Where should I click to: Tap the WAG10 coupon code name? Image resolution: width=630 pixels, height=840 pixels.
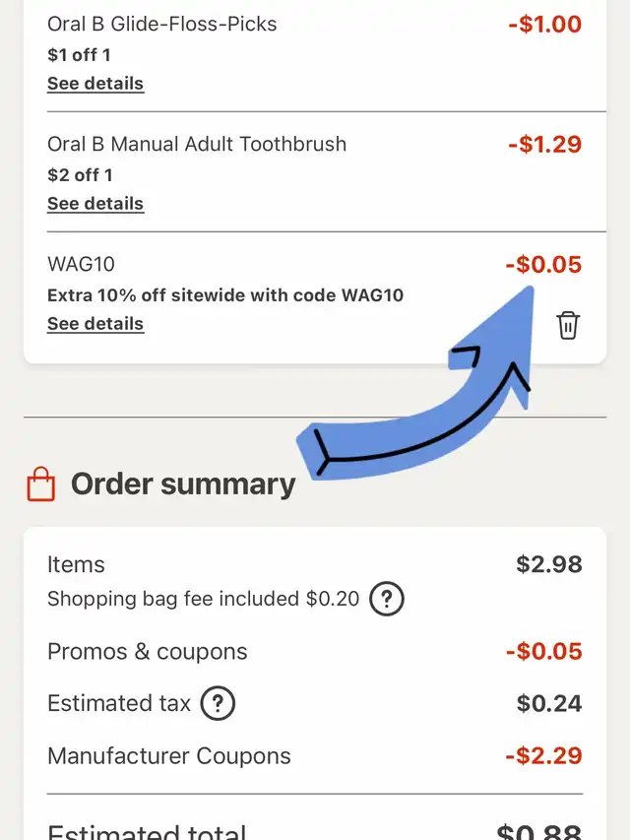click(82, 264)
